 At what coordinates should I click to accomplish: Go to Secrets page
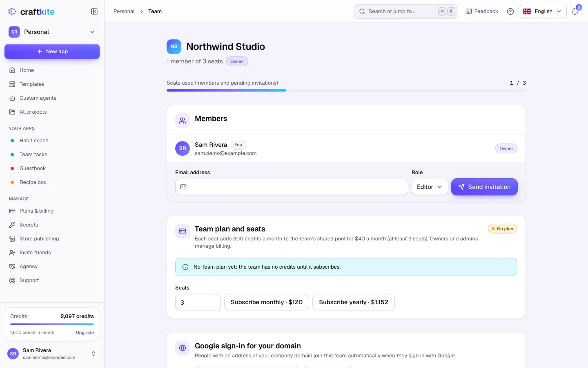click(x=52, y=225)
